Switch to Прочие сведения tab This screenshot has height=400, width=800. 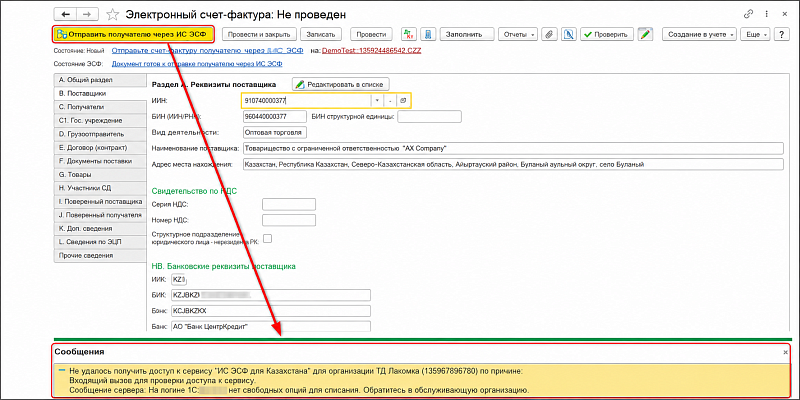pyautogui.click(x=100, y=256)
